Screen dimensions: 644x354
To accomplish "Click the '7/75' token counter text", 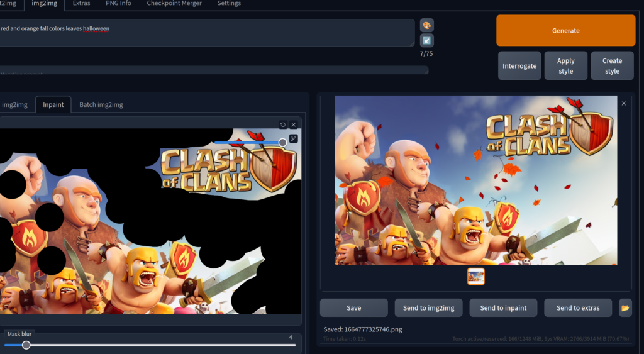I will tap(426, 53).
